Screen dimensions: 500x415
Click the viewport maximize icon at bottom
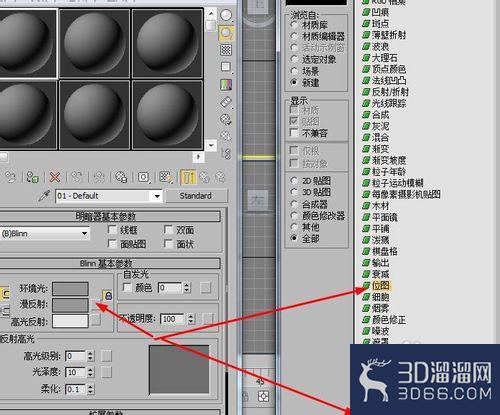pyautogui.click(x=263, y=396)
